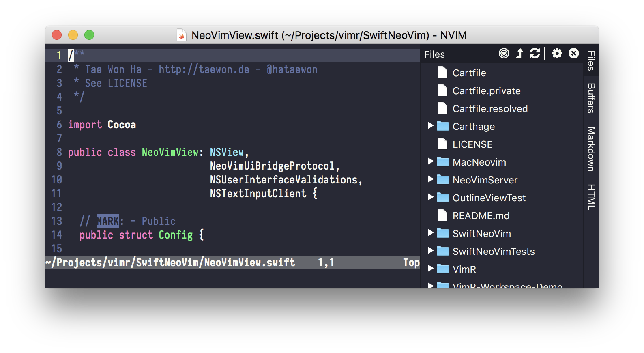Expand the VimR folder
This screenshot has height=353, width=644.
coord(431,269)
